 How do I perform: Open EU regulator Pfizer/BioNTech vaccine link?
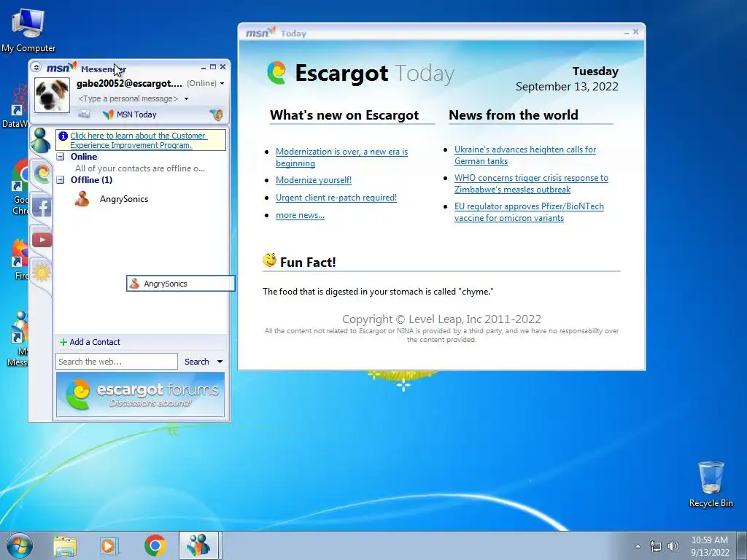click(x=529, y=212)
